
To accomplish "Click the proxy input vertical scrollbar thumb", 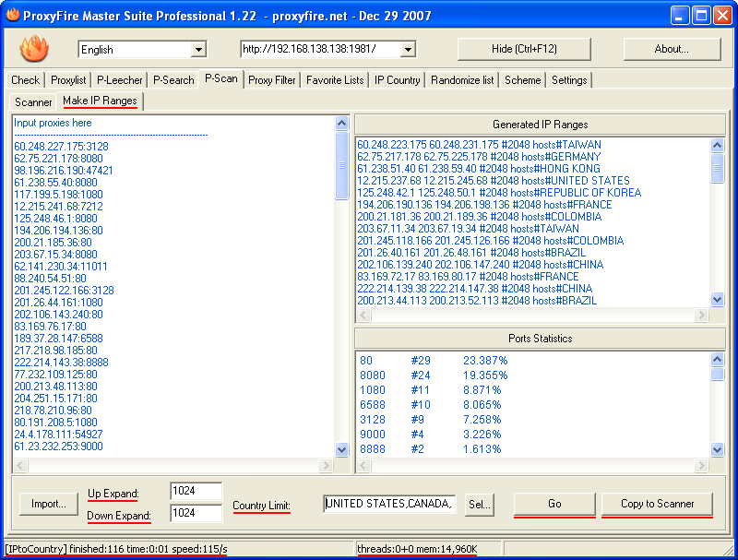I will pyautogui.click(x=341, y=165).
